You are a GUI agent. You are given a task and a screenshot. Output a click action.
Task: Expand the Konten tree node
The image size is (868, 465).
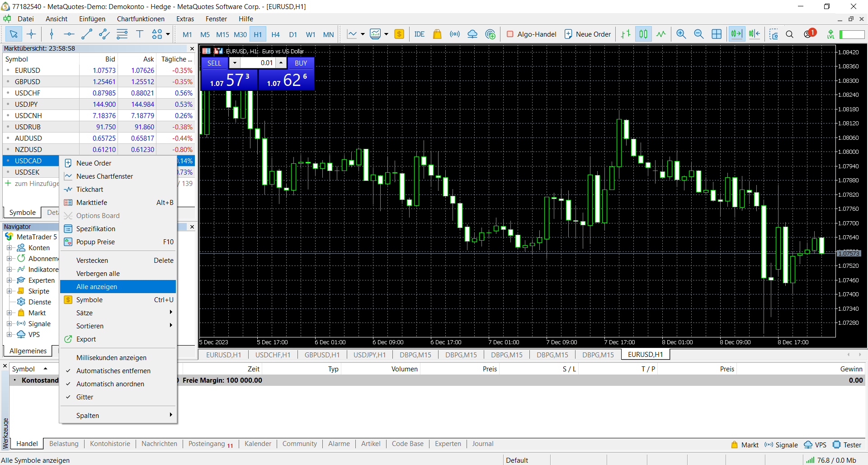tap(9, 247)
